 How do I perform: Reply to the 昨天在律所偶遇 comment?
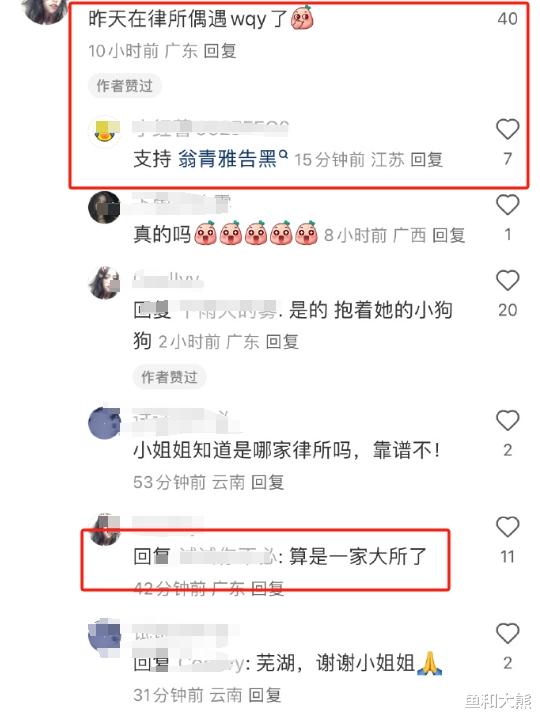tap(220, 51)
